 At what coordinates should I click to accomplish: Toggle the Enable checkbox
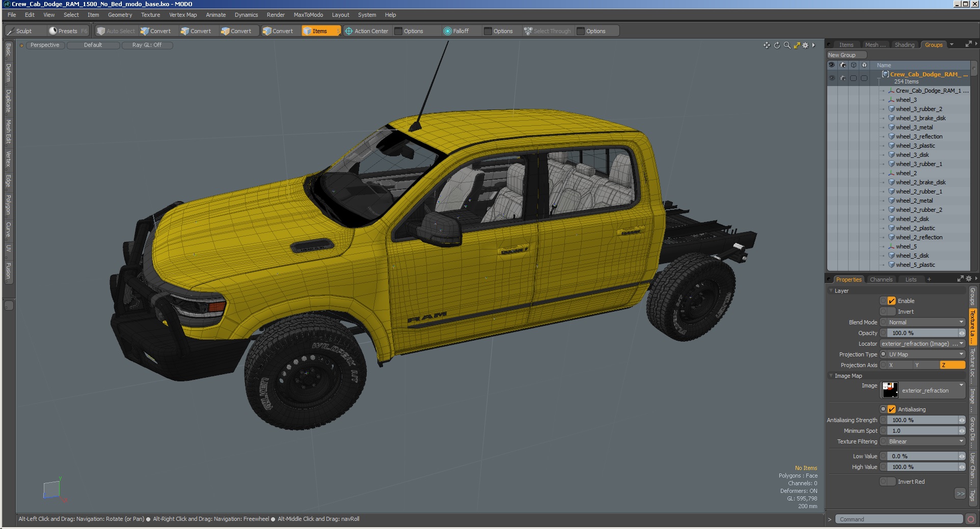click(x=891, y=301)
